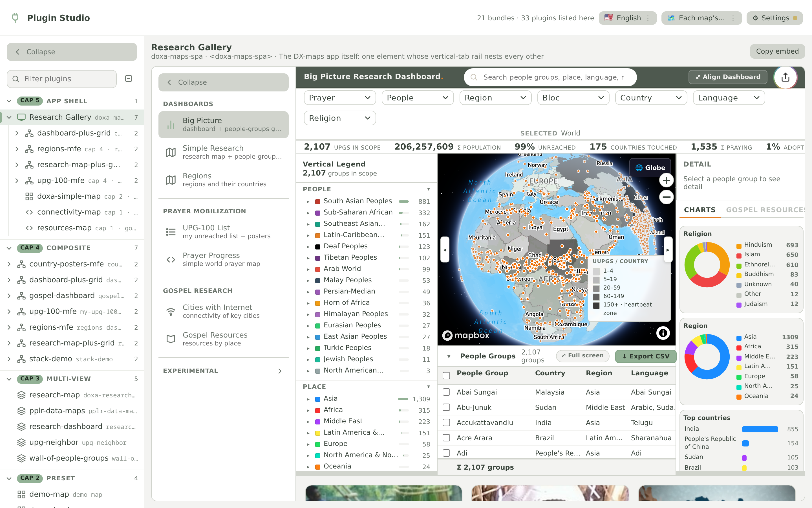Collapse the left map panel arrow handle
Image resolution: width=812 pixels, height=508 pixels.
pyautogui.click(x=445, y=250)
